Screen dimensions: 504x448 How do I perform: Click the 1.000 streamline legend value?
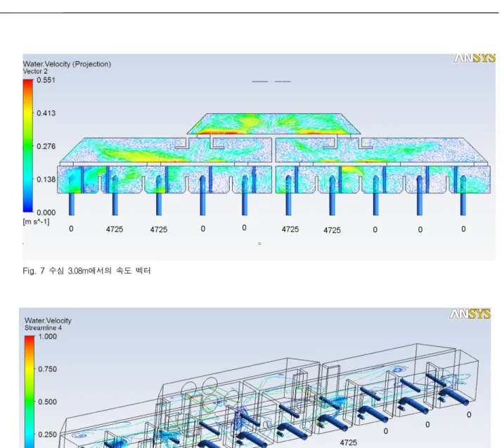47,336
